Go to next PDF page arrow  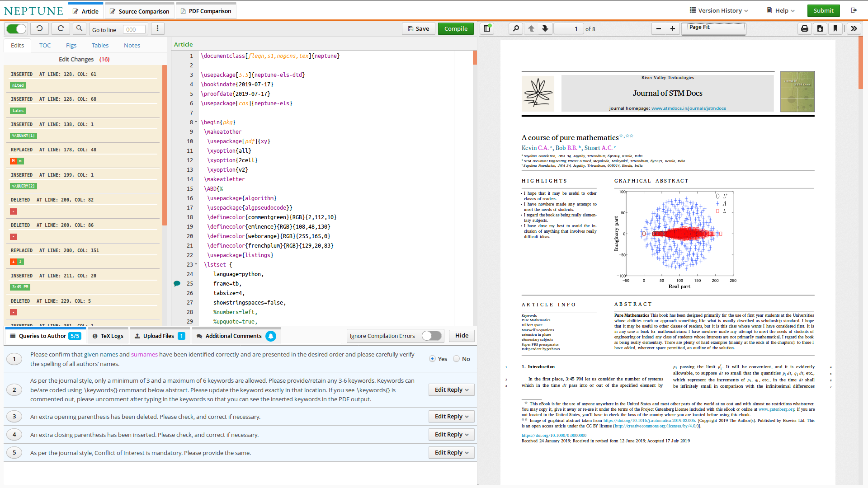point(545,28)
